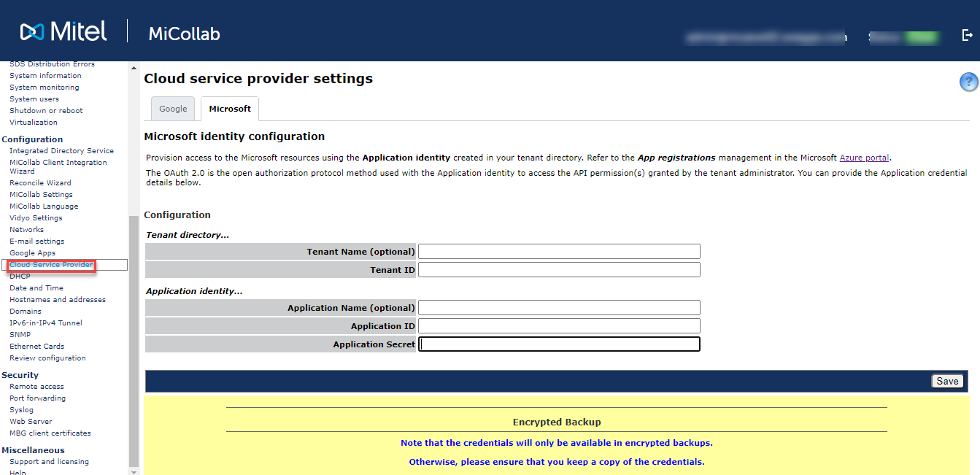Select Date and Time configuration

point(36,287)
